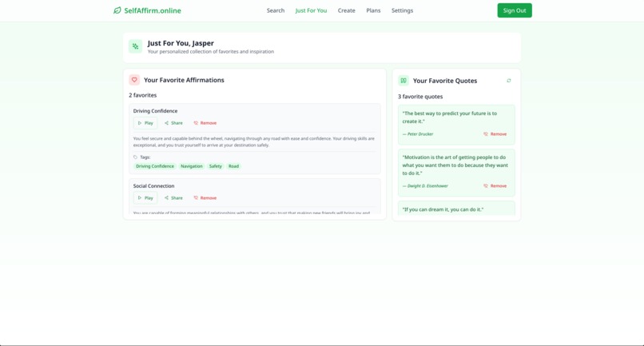Click the '3 favorite quotes' count text
Viewport: 644px width, 346px height.
420,97
